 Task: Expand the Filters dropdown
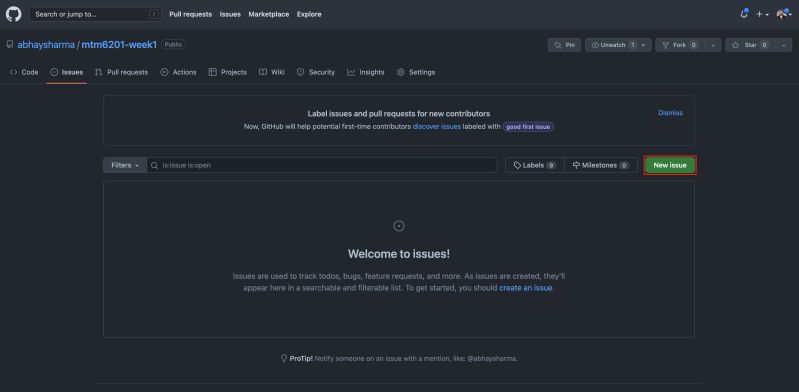click(x=125, y=165)
